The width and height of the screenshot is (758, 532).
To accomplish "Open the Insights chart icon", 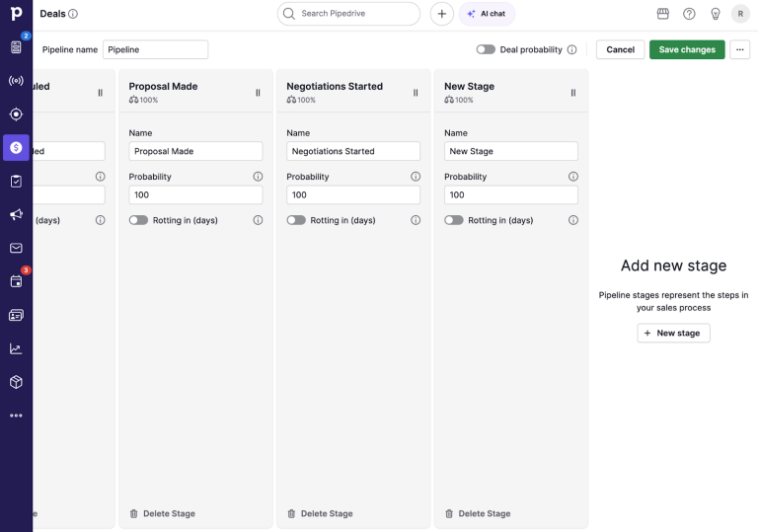I will [16, 348].
